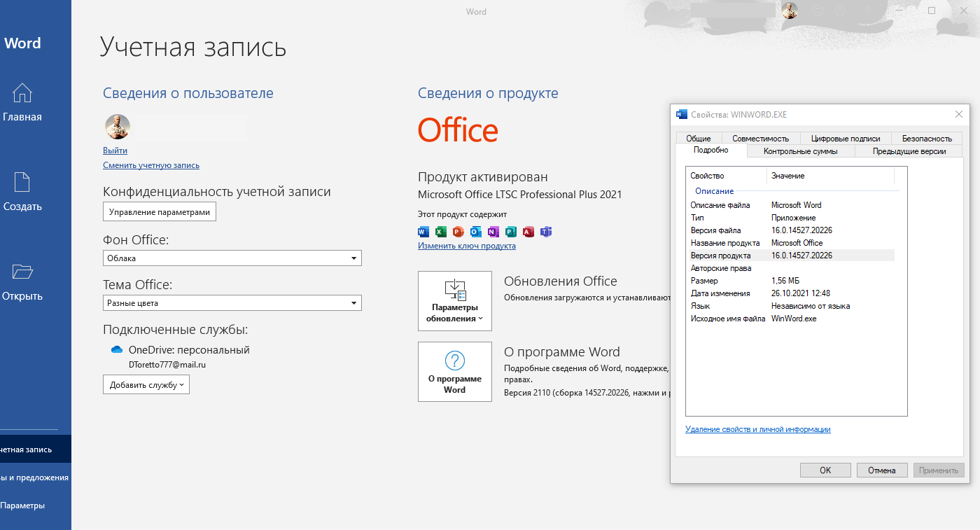Open the Главная (Home) page in the sidebar
This screenshot has width=980, height=530.
pyautogui.click(x=22, y=102)
